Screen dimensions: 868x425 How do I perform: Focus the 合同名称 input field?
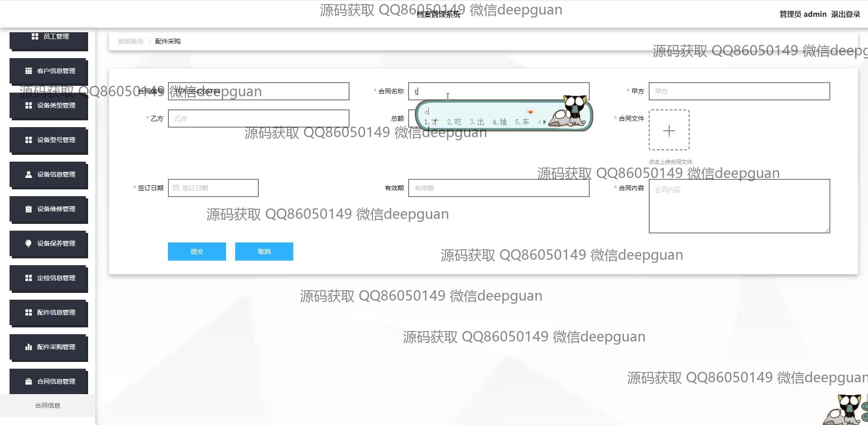(499, 91)
